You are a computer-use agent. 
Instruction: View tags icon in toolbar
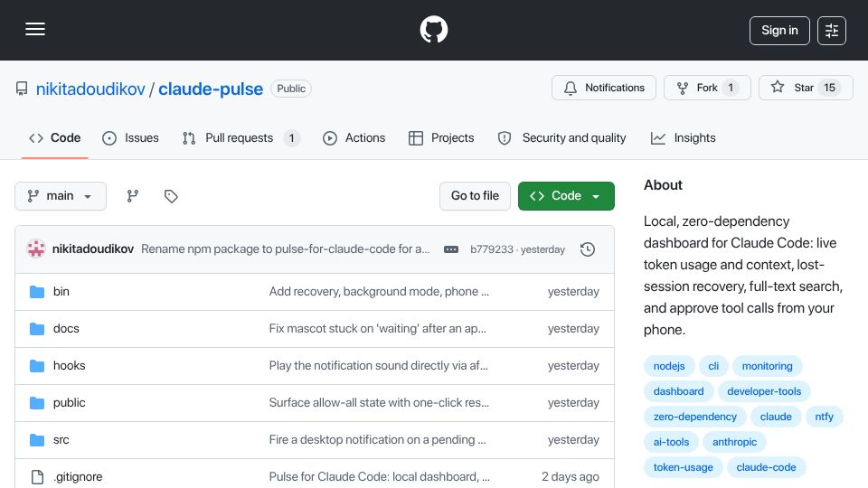pos(171,196)
